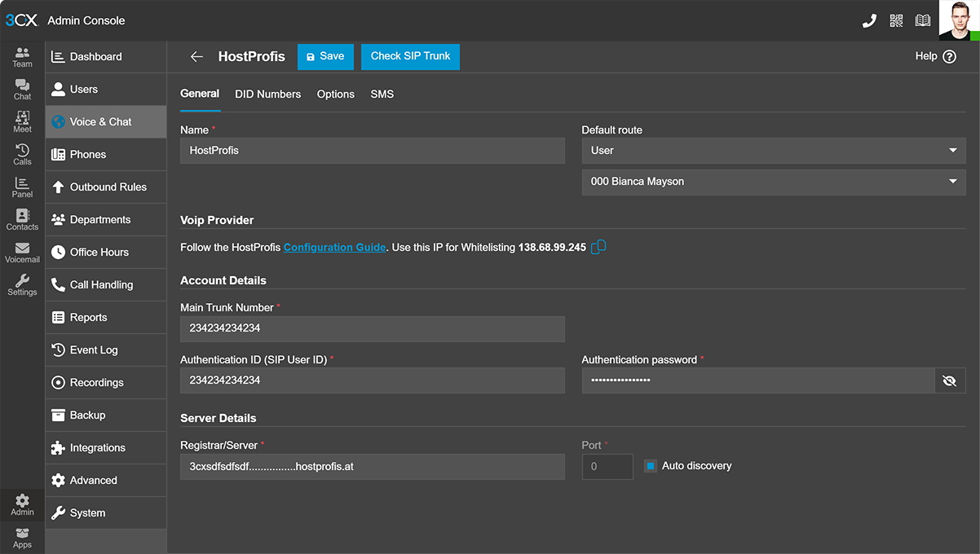Open Phones in admin menu
The height and width of the screenshot is (554, 980).
click(x=106, y=155)
